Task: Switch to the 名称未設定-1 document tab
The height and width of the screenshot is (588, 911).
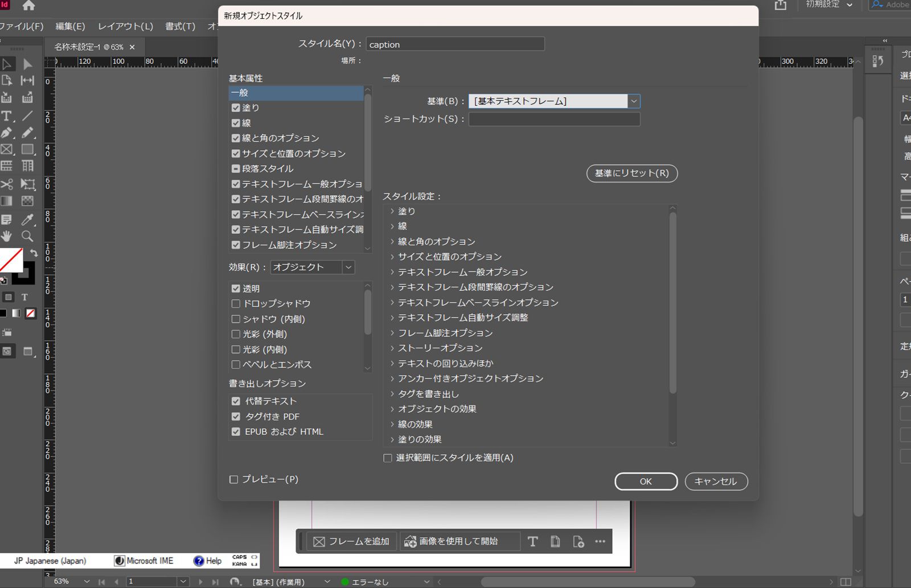Action: [89, 47]
